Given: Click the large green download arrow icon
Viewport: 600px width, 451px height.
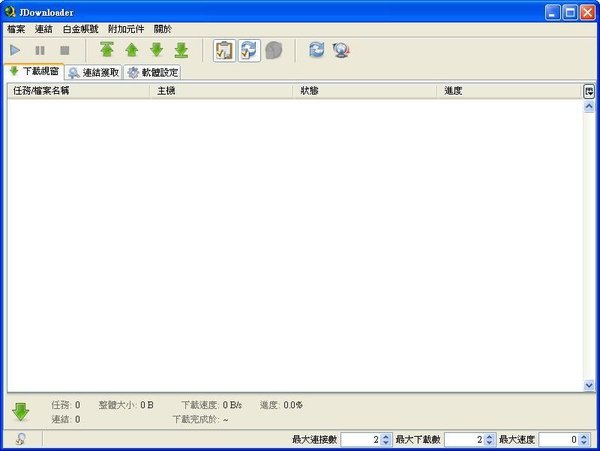Looking at the screenshot, I should click(21, 412).
